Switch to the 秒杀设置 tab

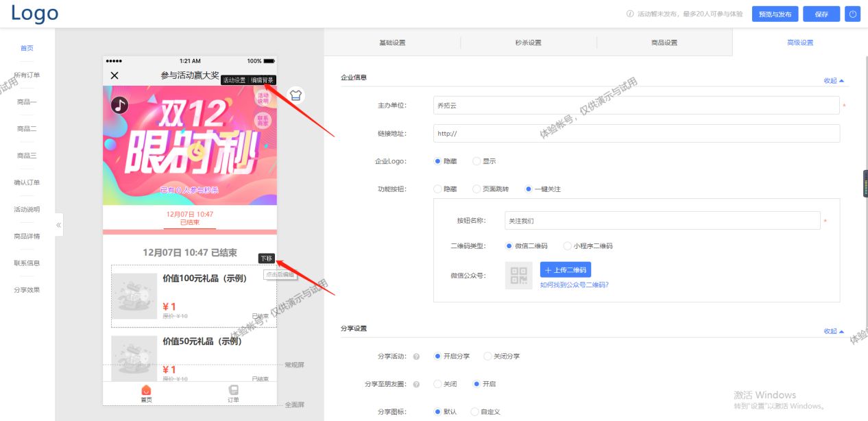pyautogui.click(x=529, y=42)
